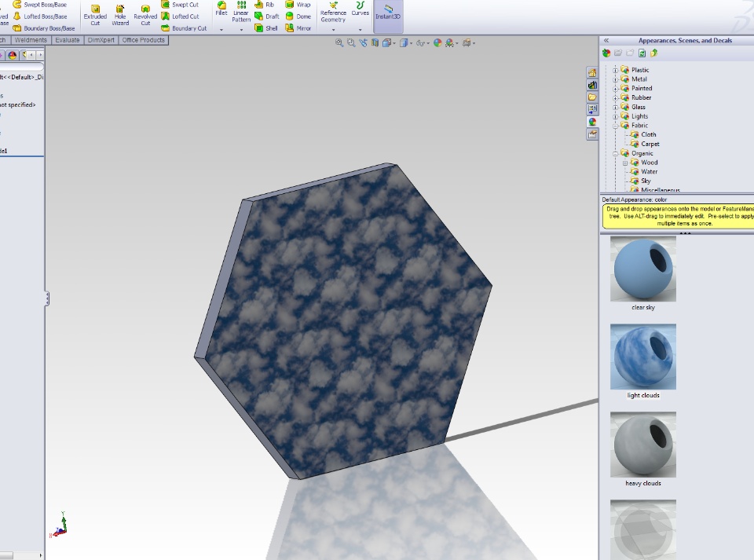Select the Draft feature

point(267,16)
